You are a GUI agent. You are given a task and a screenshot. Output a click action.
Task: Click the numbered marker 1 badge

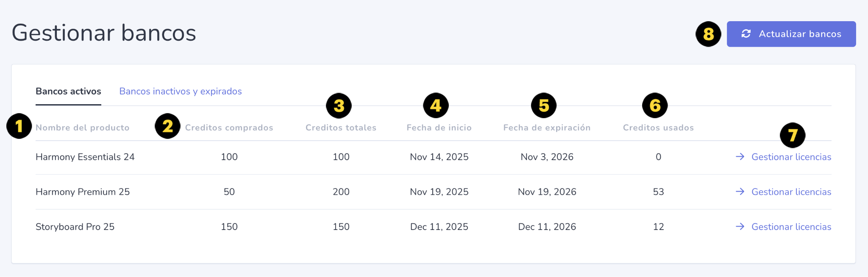pyautogui.click(x=19, y=126)
